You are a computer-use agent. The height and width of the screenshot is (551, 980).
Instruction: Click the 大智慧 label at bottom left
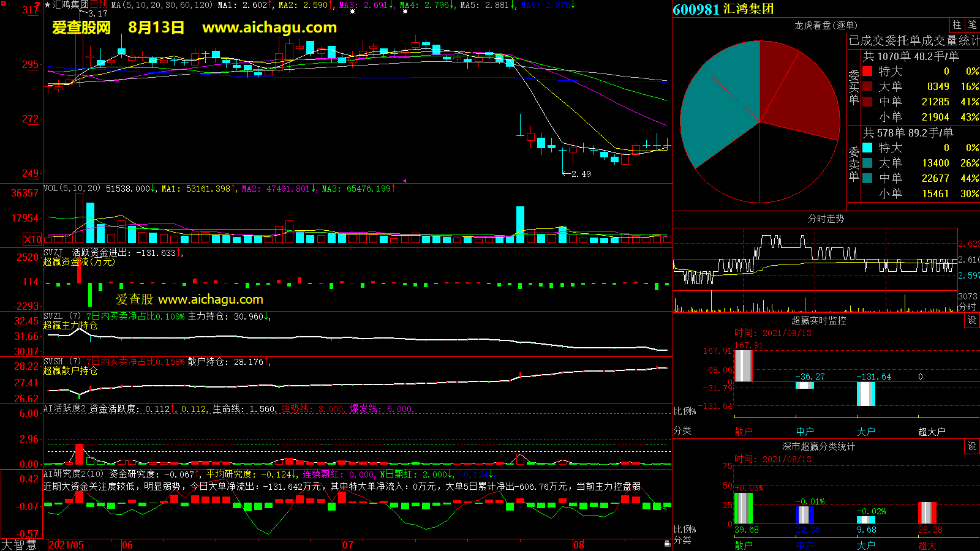pos(19,545)
